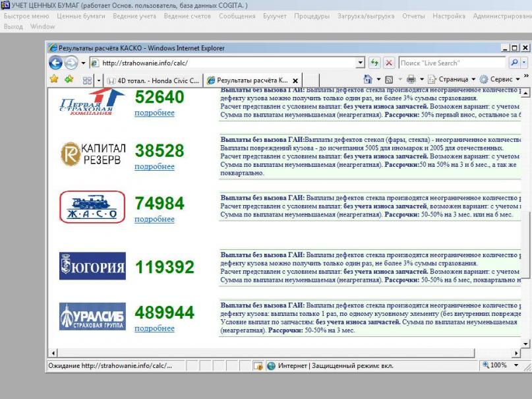Click vertical scrollbar up arrow
This screenshot has height=399, width=532.
coord(525,92)
